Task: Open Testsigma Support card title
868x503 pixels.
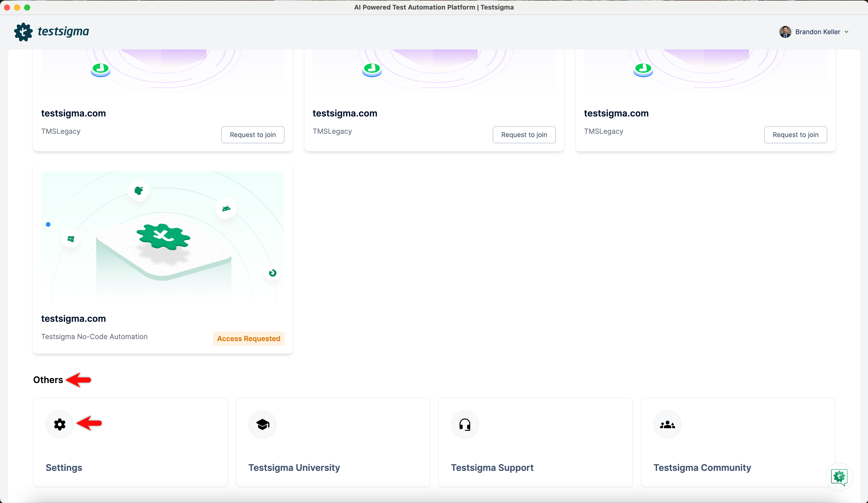Action: [492, 467]
